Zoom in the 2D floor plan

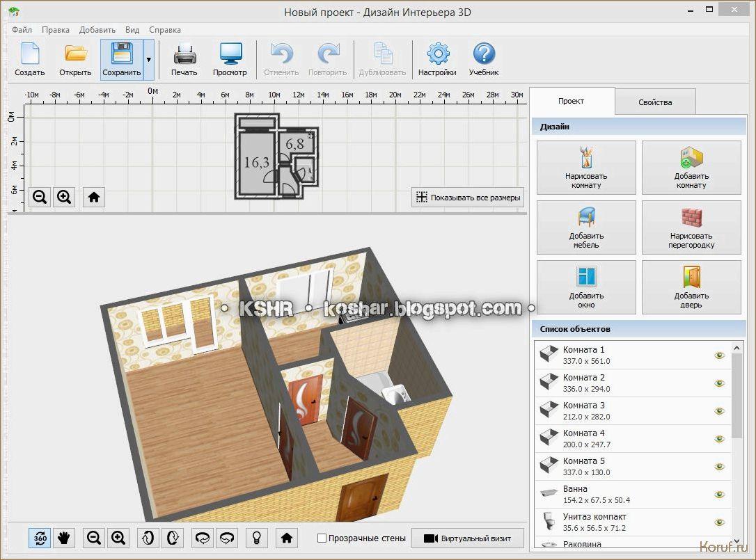(x=64, y=197)
